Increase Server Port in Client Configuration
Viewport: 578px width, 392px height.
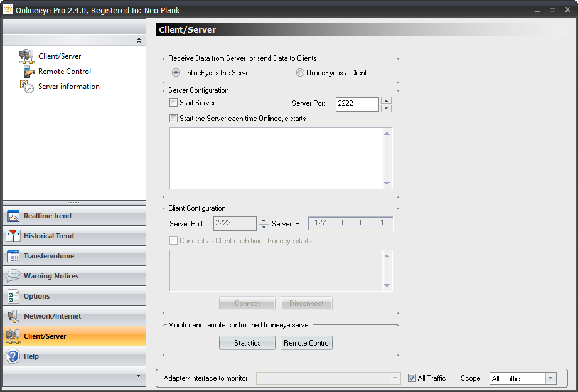click(264, 220)
